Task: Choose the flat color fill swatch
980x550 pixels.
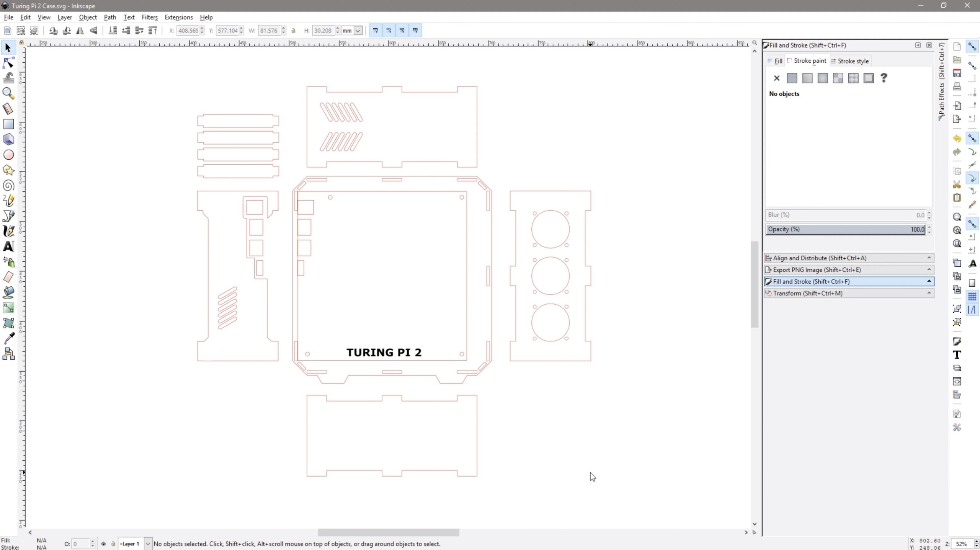Action: 792,78
